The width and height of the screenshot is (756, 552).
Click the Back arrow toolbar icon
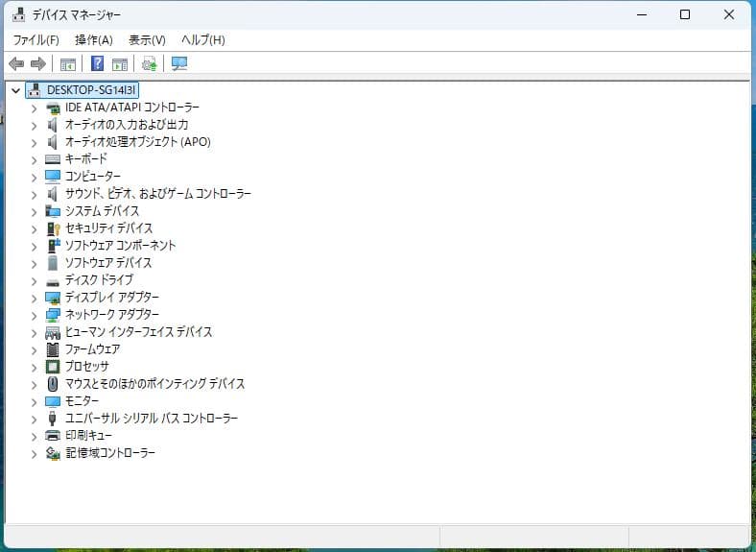click(x=16, y=63)
